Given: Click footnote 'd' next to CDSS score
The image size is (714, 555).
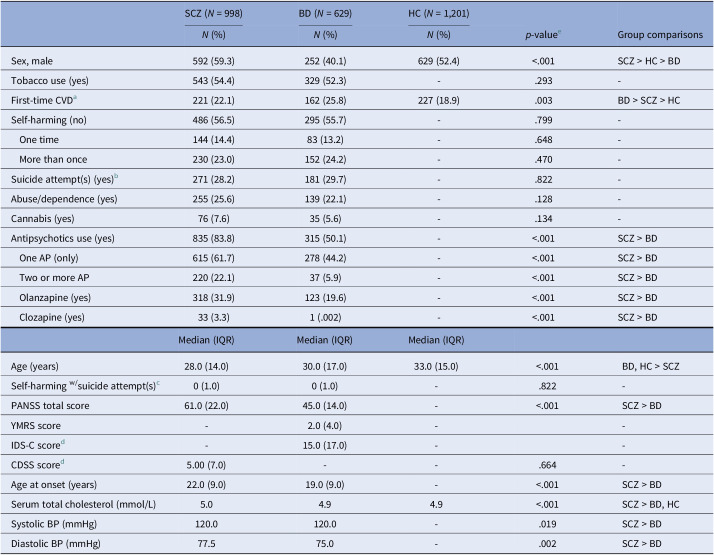Looking at the screenshot, I should pyautogui.click(x=62, y=462).
